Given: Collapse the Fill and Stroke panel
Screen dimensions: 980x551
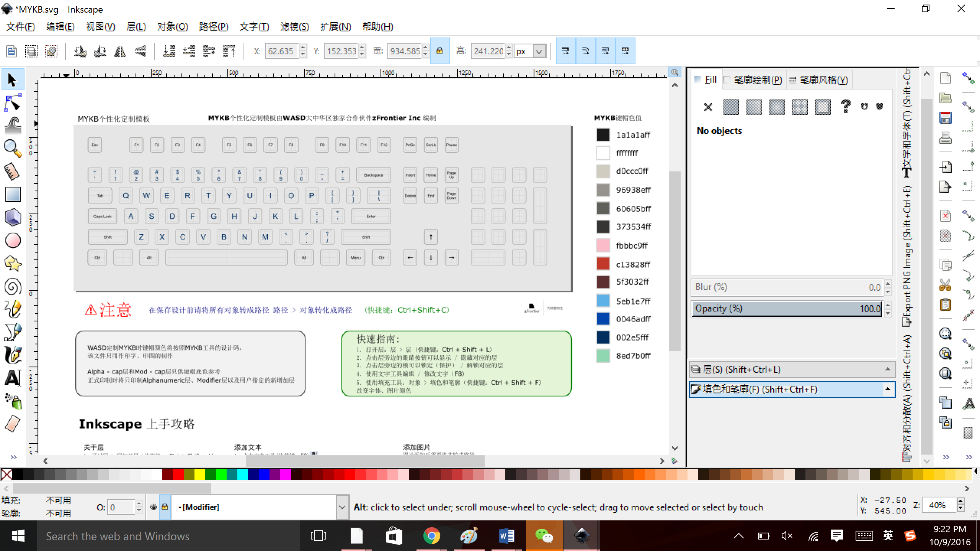Looking at the screenshot, I should [x=887, y=389].
